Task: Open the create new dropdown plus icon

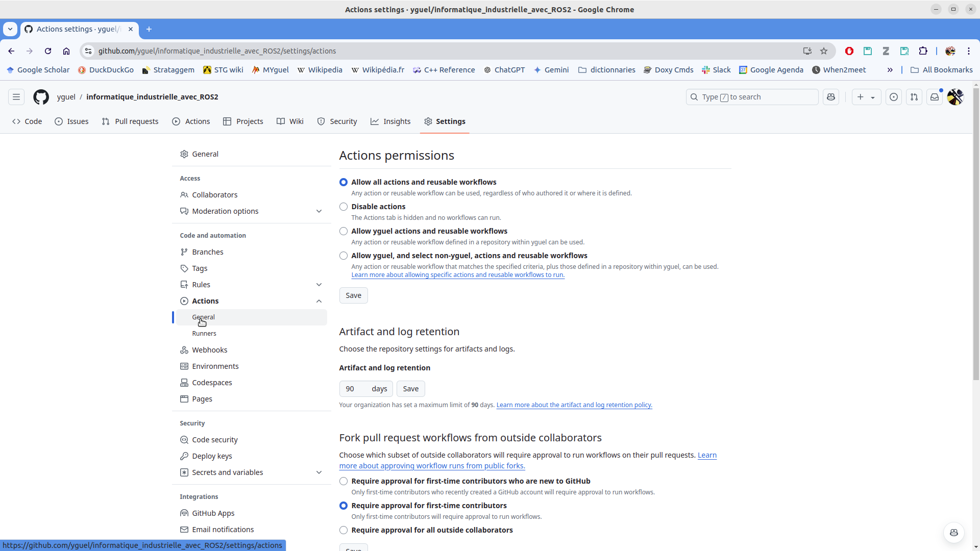Action: (x=866, y=97)
